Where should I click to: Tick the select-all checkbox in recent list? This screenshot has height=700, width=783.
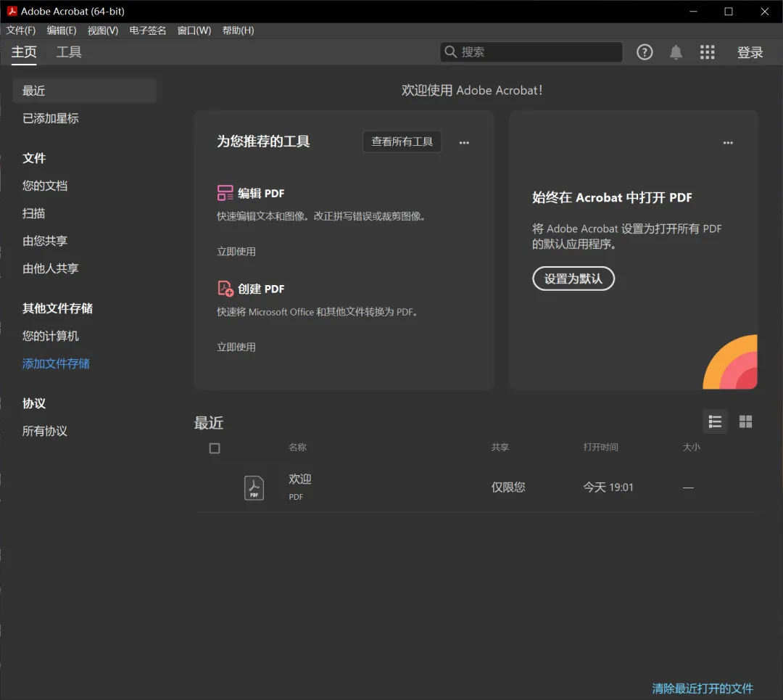tap(214, 448)
